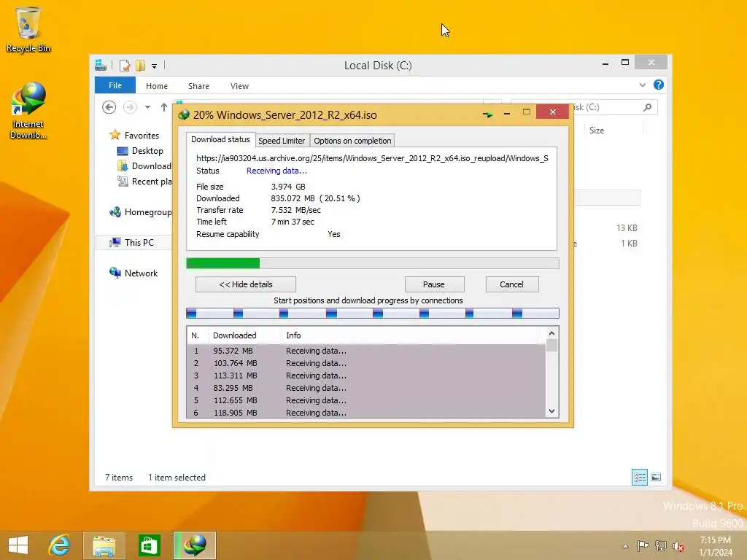
Task: Select the Internet Download Manager taskbar button
Action: [x=194, y=545]
